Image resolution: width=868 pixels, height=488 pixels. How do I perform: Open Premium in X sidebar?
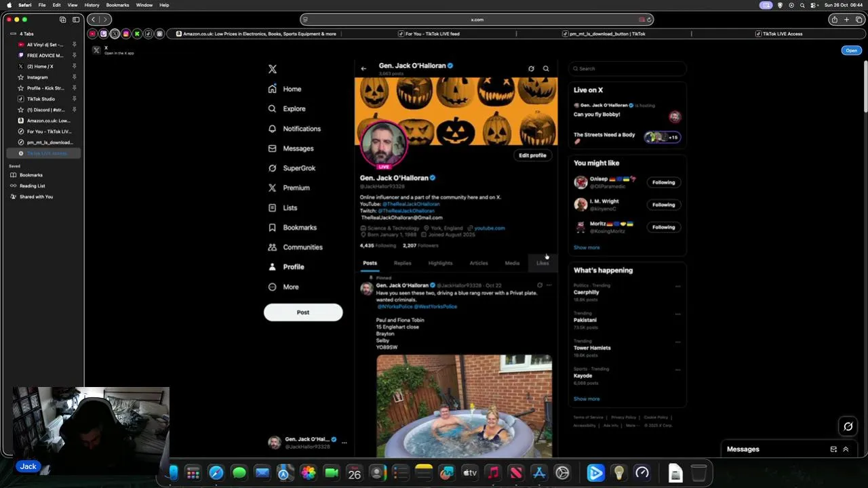click(289, 188)
